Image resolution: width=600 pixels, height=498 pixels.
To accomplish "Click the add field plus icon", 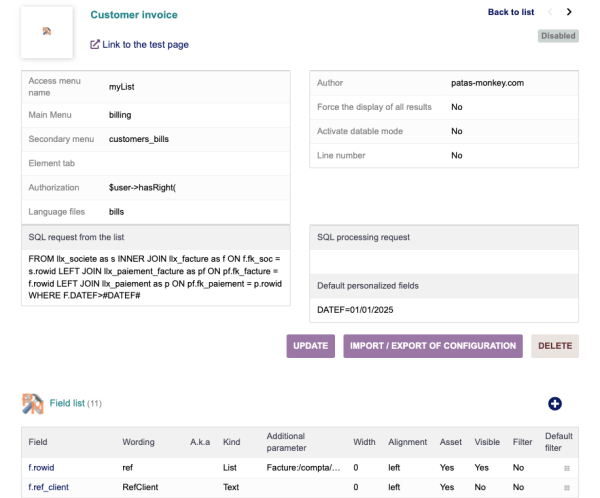I will click(555, 403).
